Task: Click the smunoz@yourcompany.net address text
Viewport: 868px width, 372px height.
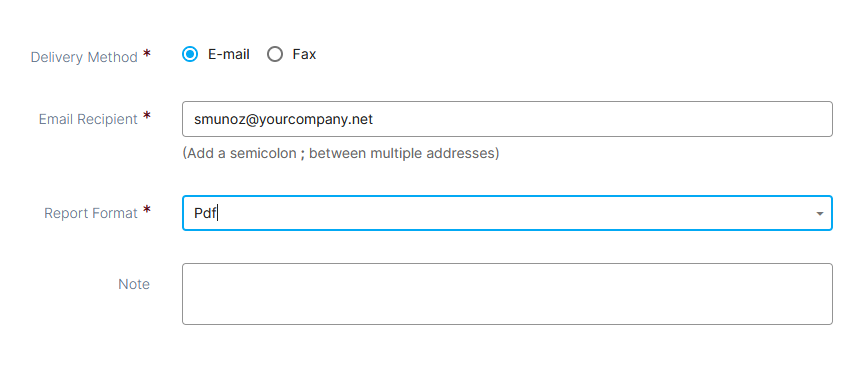Action: [283, 119]
